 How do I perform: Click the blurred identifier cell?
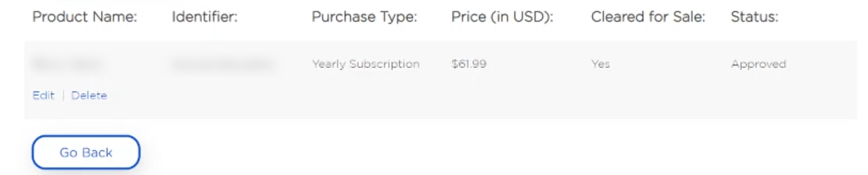(x=223, y=64)
